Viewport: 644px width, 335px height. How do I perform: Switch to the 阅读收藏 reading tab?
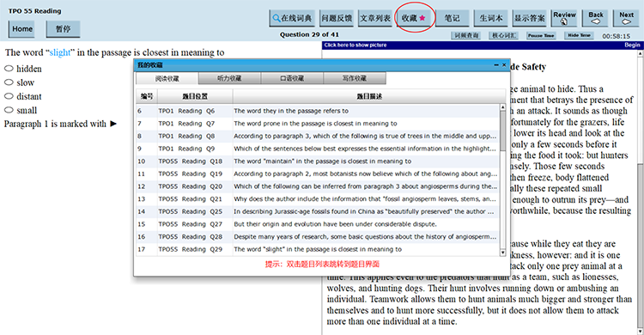167,78
